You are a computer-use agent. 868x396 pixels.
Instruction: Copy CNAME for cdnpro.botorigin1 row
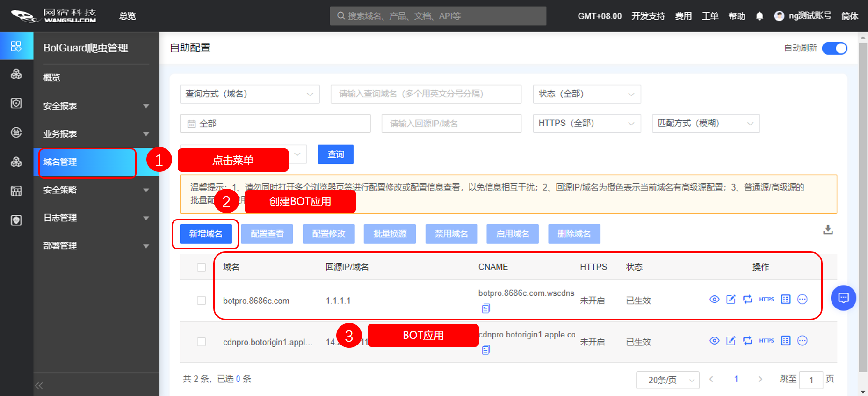tap(486, 350)
